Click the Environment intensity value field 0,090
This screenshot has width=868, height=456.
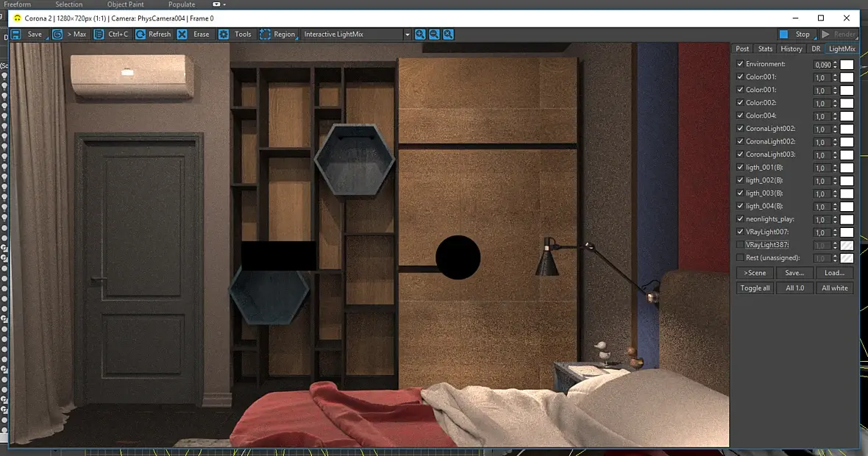pyautogui.click(x=822, y=65)
